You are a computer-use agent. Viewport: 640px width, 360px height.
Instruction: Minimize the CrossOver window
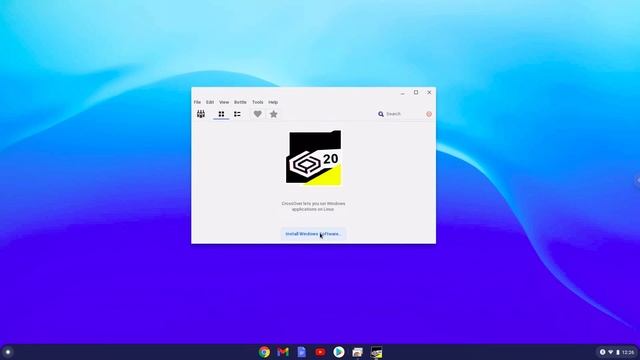tap(402, 93)
